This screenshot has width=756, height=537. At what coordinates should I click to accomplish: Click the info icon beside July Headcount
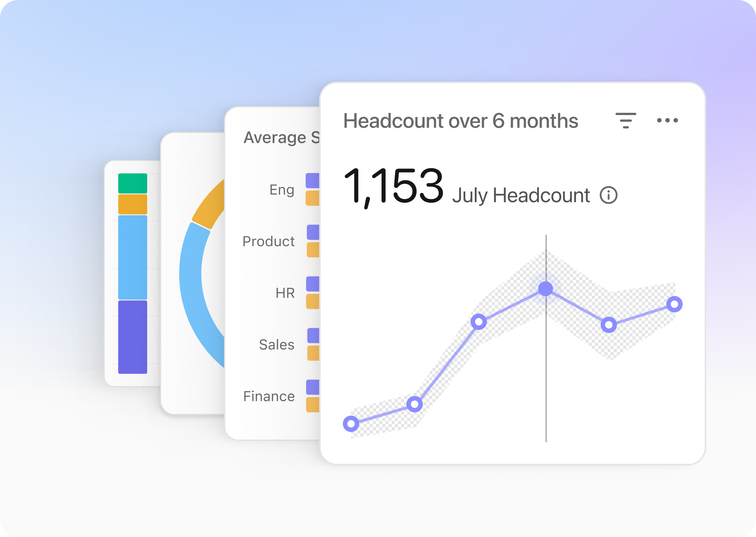pos(608,195)
